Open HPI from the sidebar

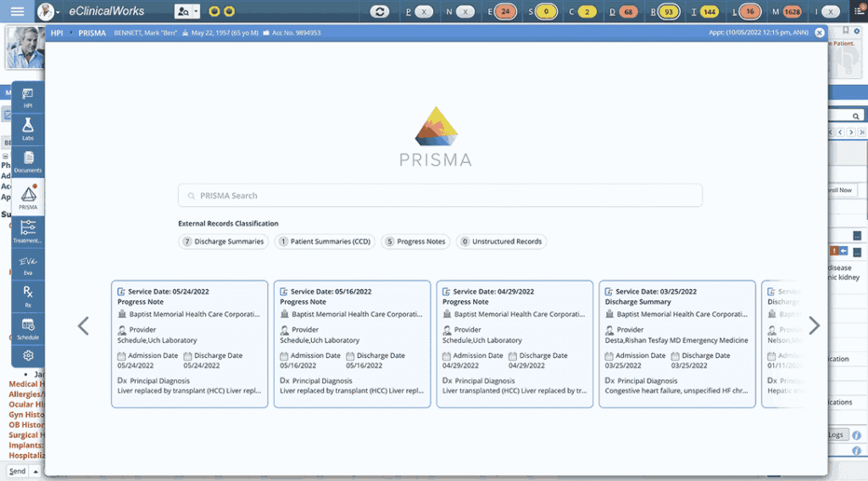[x=28, y=98]
